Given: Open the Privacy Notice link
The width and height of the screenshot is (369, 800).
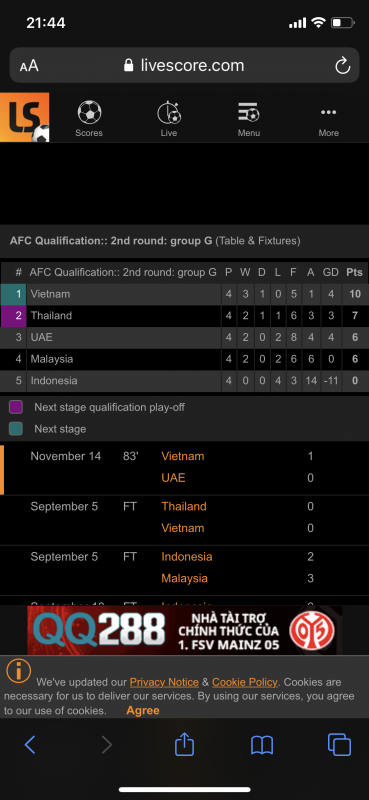Looking at the screenshot, I should tap(164, 682).
